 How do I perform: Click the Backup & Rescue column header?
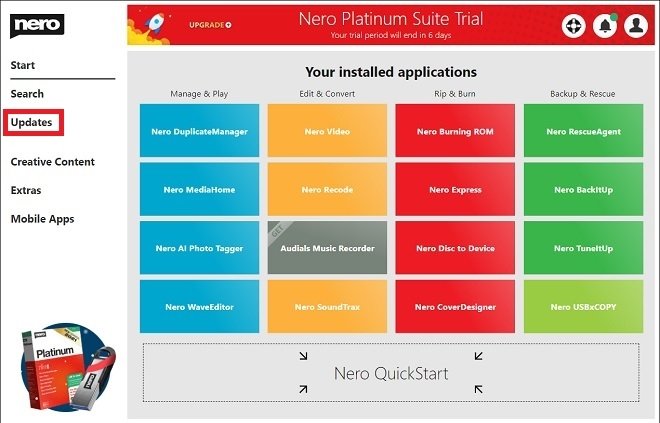coord(583,94)
